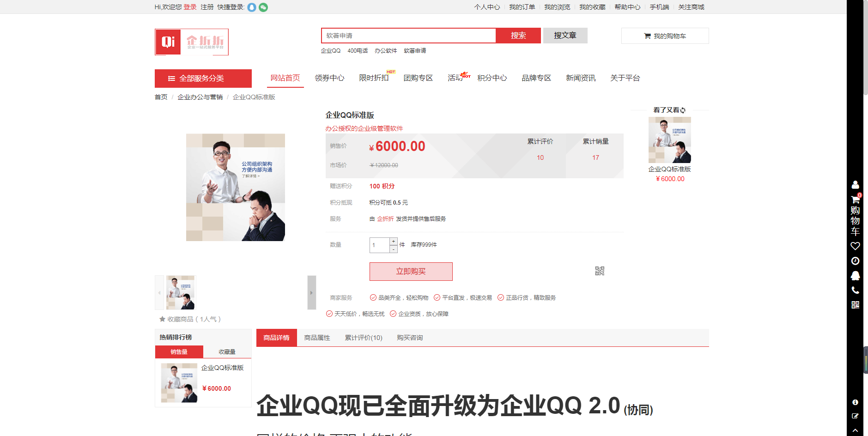The image size is (868, 436).
Task: Click into the search input field
Action: (408, 36)
